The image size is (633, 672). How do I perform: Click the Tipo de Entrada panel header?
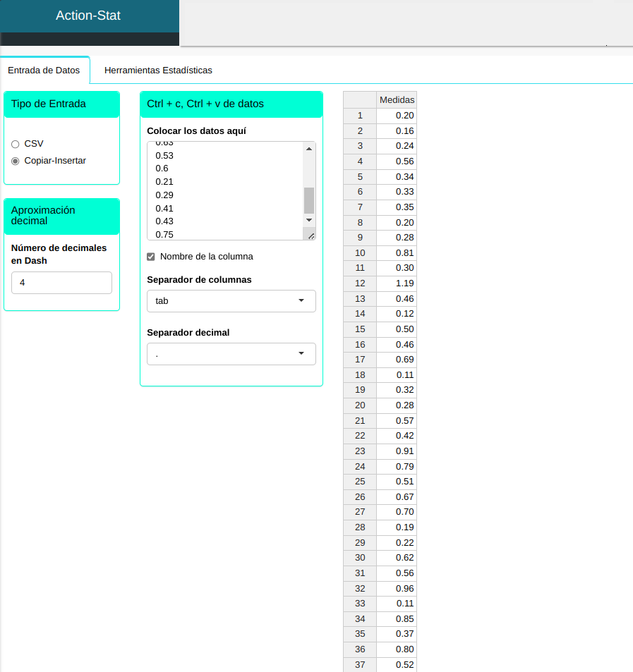(61, 104)
